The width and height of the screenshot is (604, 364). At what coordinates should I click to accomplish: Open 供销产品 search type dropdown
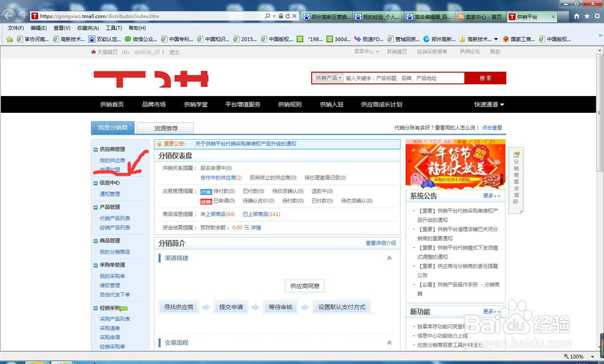(x=328, y=78)
